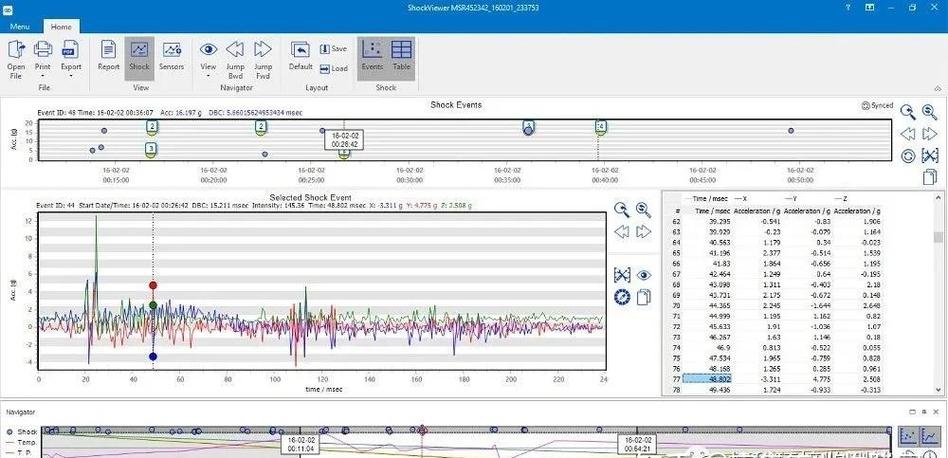The width and height of the screenshot is (948, 458).
Task: Open the Report view
Action: click(109, 56)
